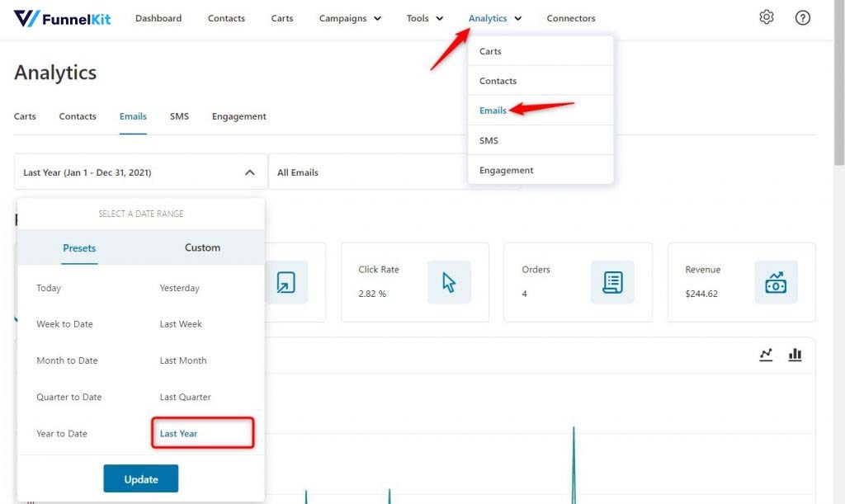This screenshot has height=504, width=845.
Task: Open Contacts in the top navigation bar
Action: (226, 18)
